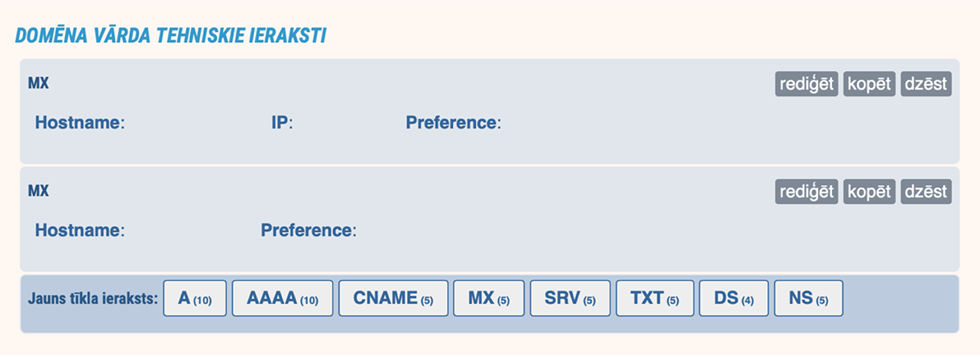Edit the MX record lacking an IP field

click(x=807, y=192)
